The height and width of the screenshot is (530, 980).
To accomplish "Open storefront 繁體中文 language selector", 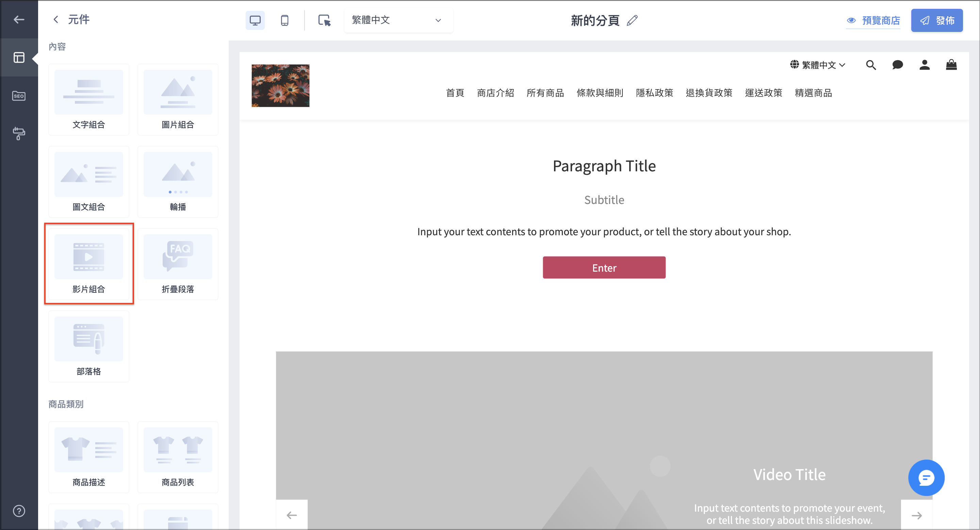I will coord(818,65).
